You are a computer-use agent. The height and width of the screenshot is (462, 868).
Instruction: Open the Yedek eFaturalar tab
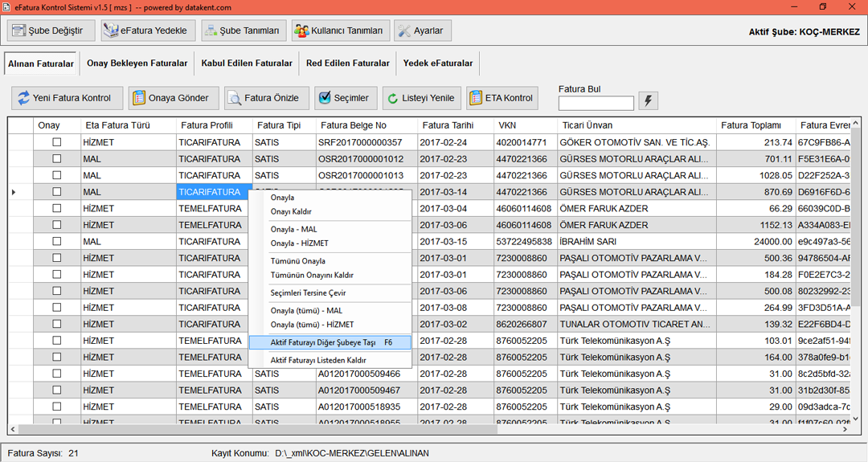click(x=438, y=63)
